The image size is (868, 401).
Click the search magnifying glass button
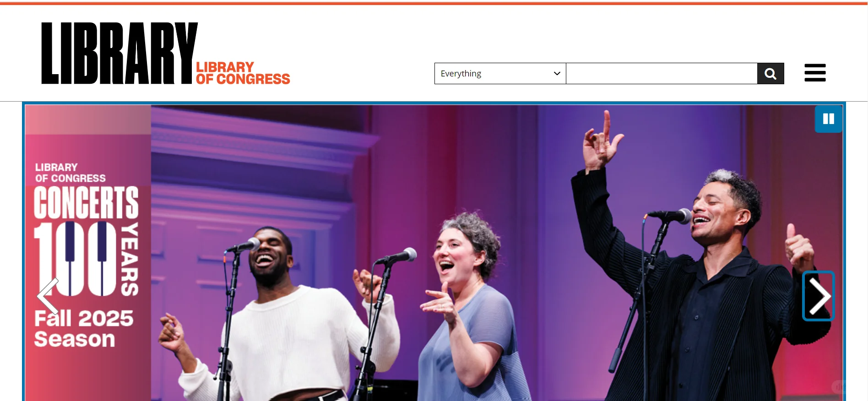point(770,74)
